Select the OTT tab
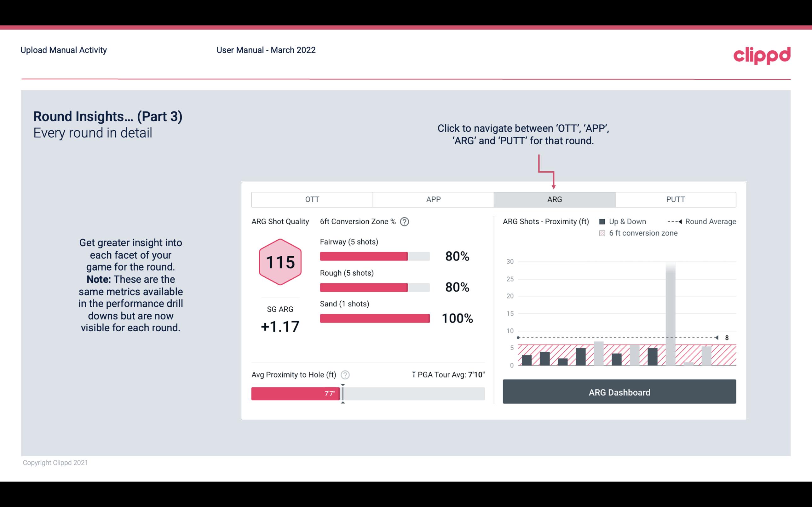Image resolution: width=812 pixels, height=507 pixels. click(313, 200)
